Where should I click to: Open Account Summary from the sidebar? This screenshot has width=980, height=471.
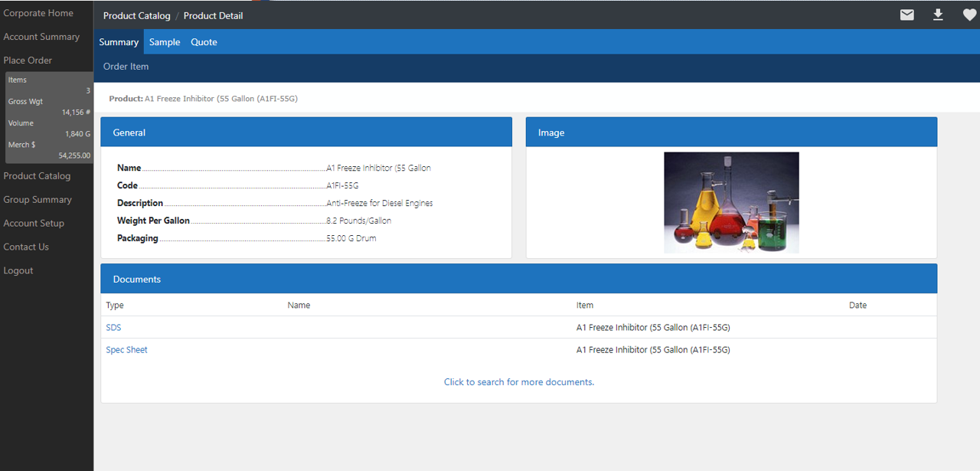coord(42,36)
